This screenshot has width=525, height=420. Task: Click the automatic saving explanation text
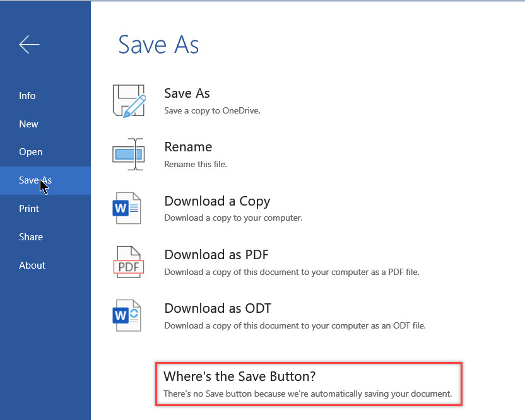[308, 394]
